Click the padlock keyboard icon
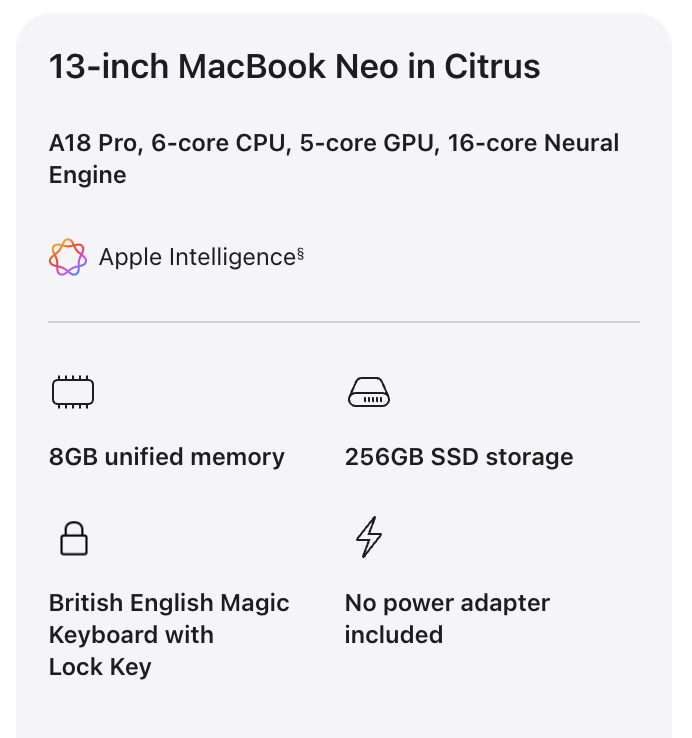This screenshot has height=738, width=692. point(73,539)
